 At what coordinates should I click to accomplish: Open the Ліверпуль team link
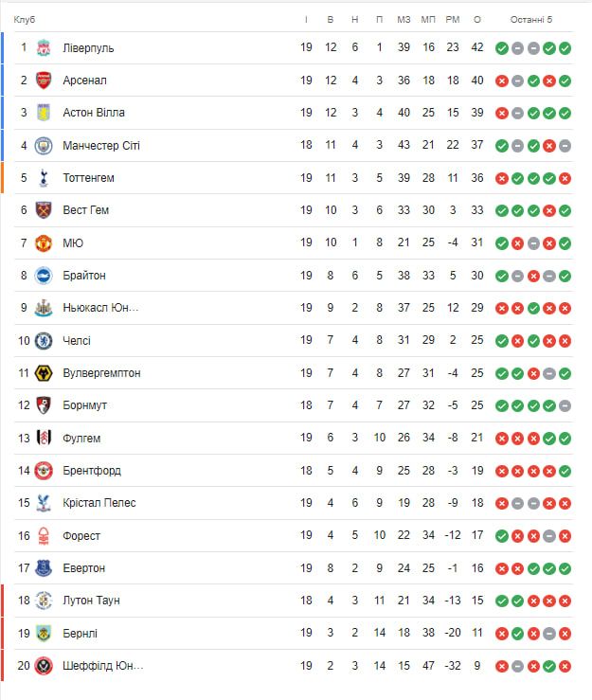[88, 48]
